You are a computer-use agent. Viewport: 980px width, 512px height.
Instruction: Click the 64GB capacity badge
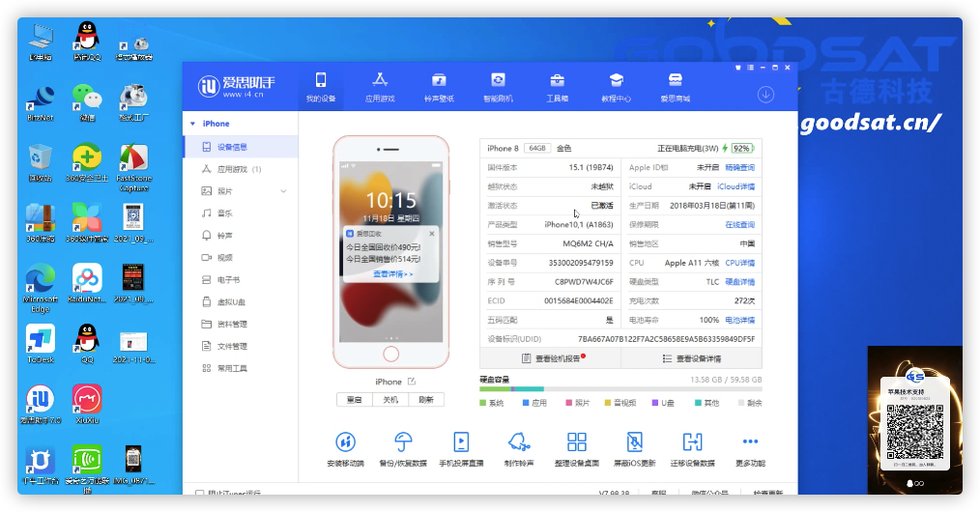pyautogui.click(x=537, y=148)
